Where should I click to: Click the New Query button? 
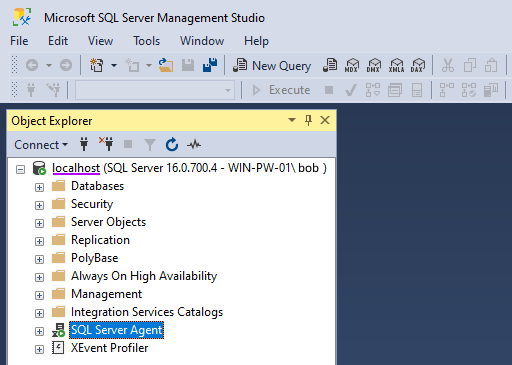[x=272, y=65]
